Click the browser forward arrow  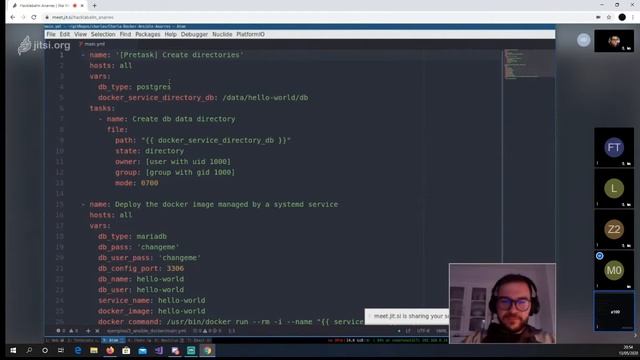tap(23, 17)
